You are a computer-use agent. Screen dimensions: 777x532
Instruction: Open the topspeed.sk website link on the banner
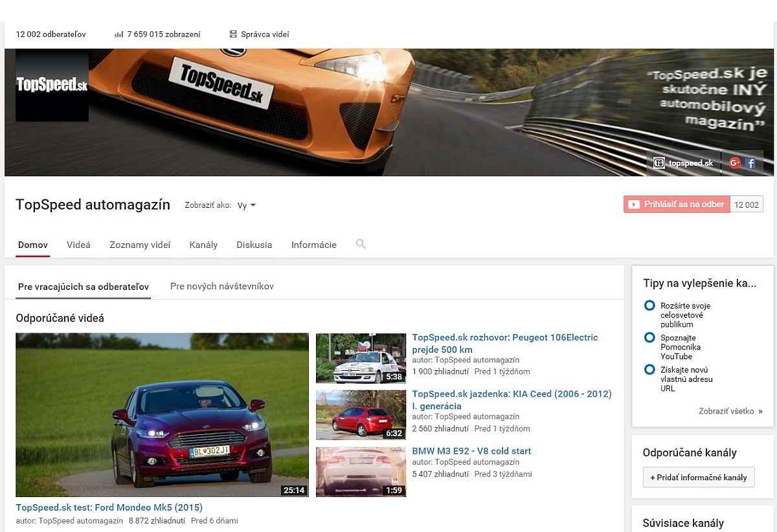683,163
